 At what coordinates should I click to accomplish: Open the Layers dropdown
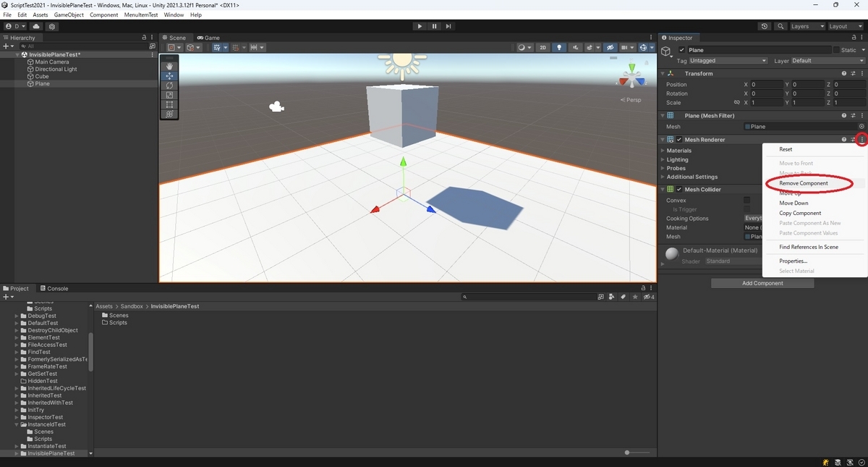pyautogui.click(x=805, y=26)
